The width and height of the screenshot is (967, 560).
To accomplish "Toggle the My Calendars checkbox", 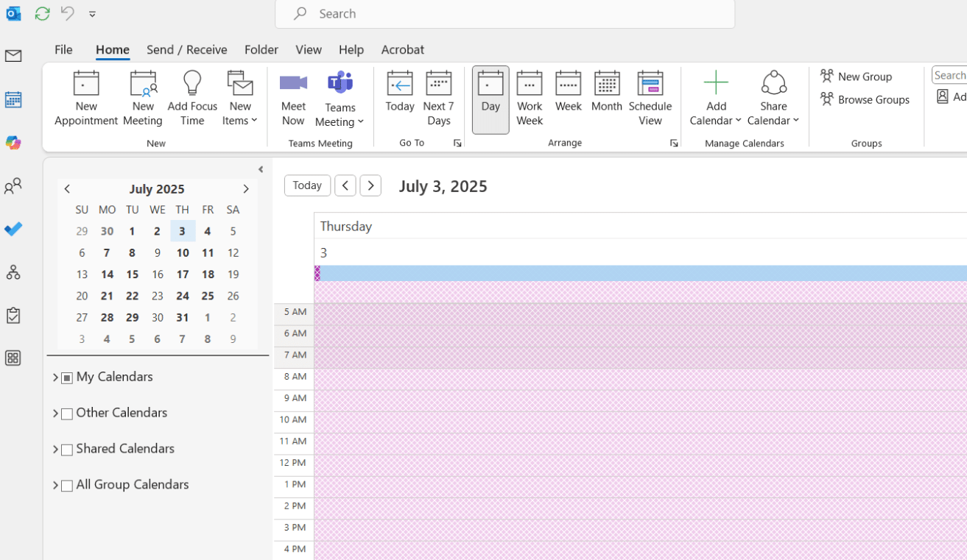I will point(67,378).
